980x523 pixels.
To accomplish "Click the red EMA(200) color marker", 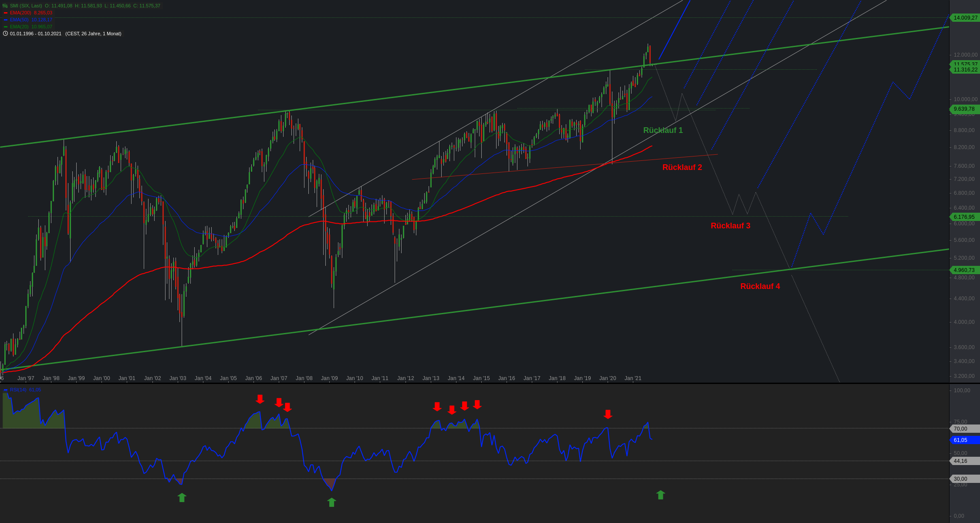I will tap(6, 13).
